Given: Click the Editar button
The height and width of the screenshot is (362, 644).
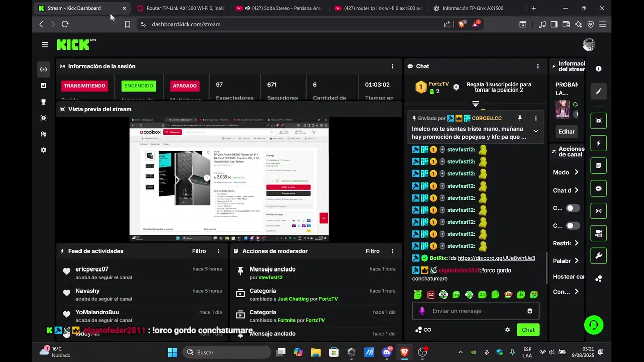Looking at the screenshot, I should tap(567, 131).
